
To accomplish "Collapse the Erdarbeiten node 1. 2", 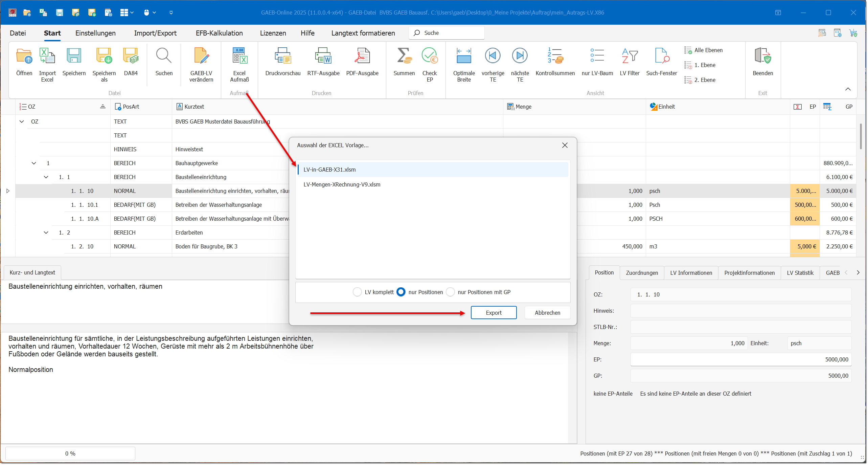I will (46, 232).
